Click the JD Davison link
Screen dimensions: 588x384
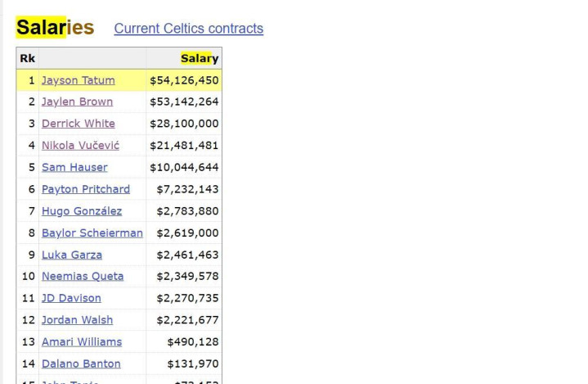tap(71, 298)
